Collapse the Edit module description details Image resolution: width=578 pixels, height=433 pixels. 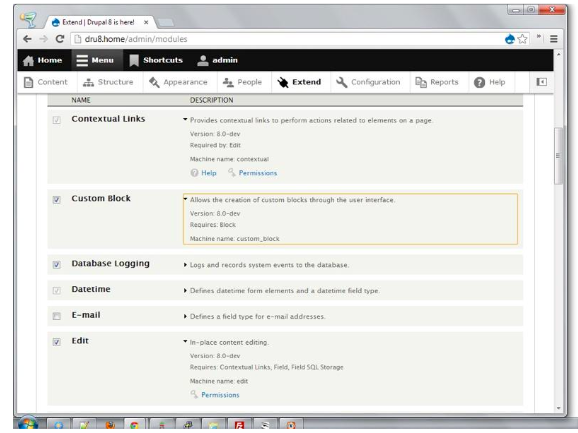click(185, 342)
